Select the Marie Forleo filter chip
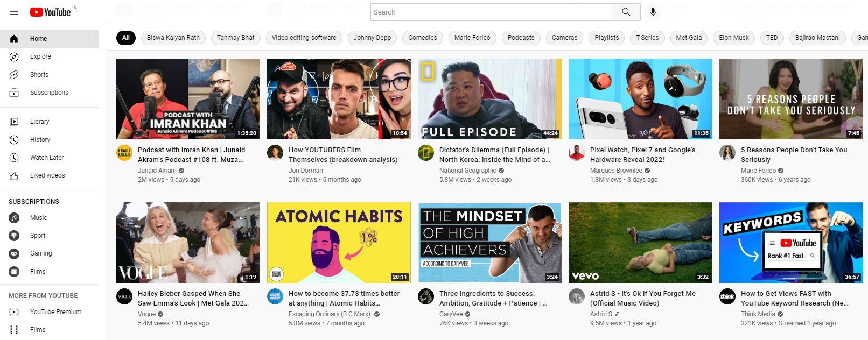Image resolution: width=868 pixels, height=340 pixels. pos(472,38)
